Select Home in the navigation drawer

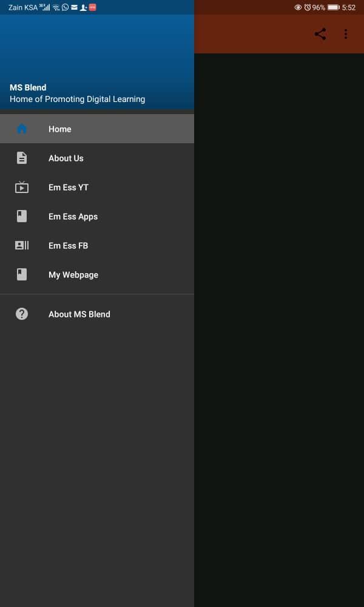[97, 129]
